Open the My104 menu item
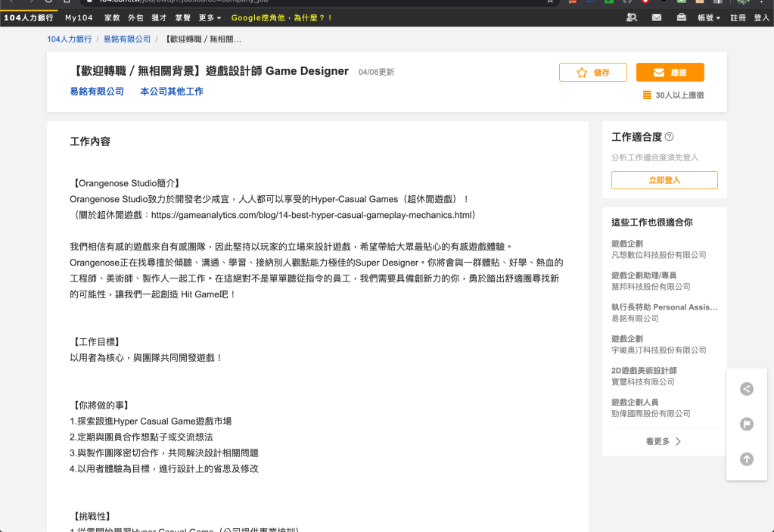The height and width of the screenshot is (532, 774). 79,17
